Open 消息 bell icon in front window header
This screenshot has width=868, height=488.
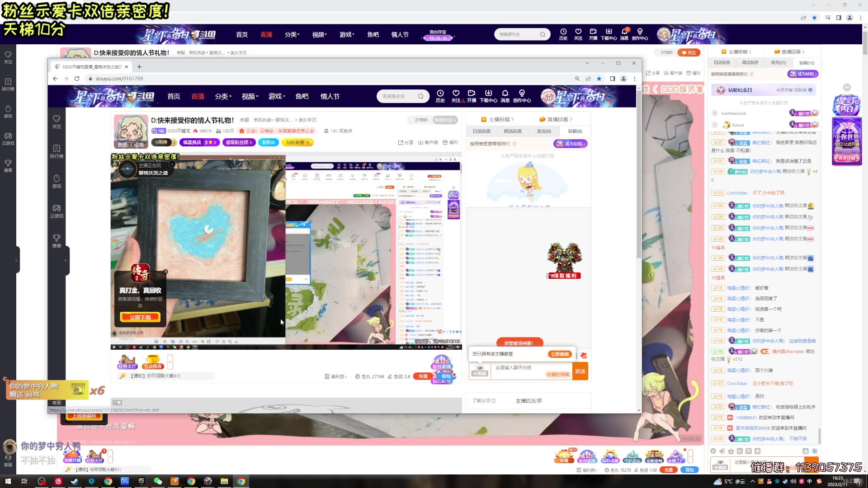(x=505, y=96)
